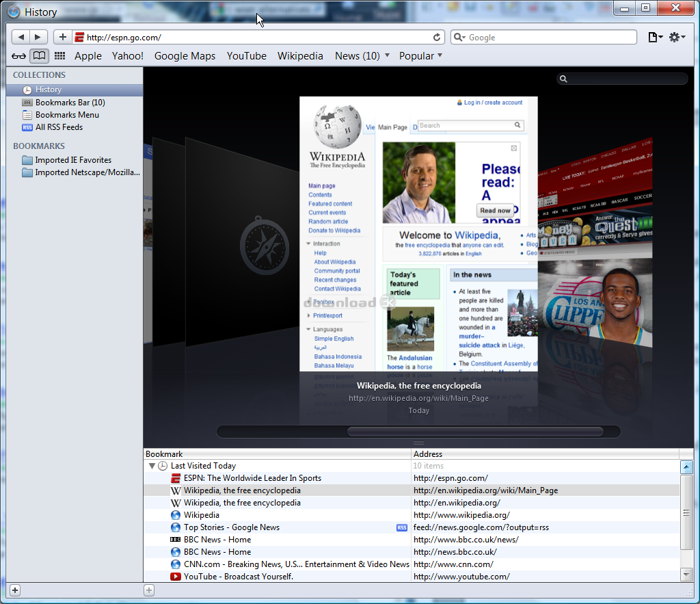Image resolution: width=700 pixels, height=604 pixels.
Task: Expand the News (10) bookmarks menu
Action: coord(362,56)
